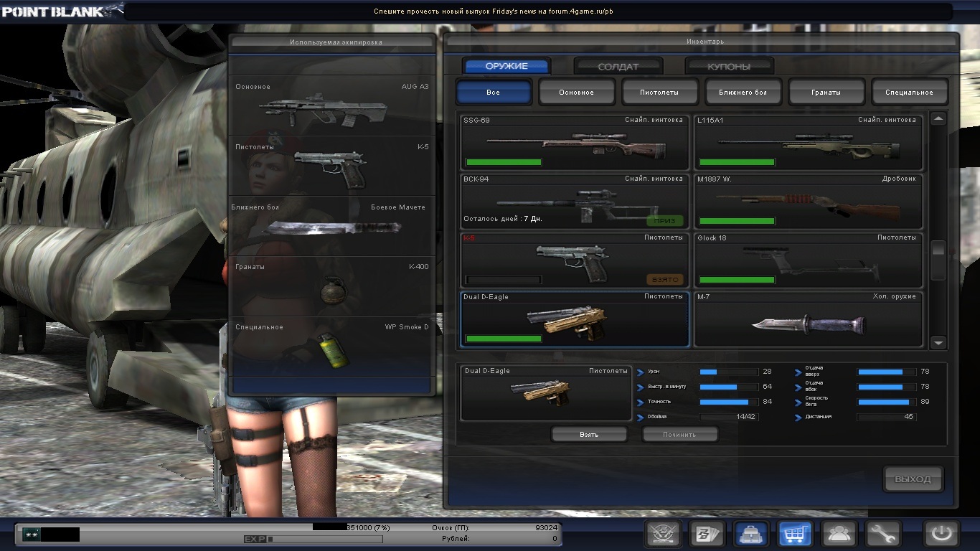The height and width of the screenshot is (551, 980).
Task: Click the PB cards icon in bottom bar
Action: (x=707, y=534)
